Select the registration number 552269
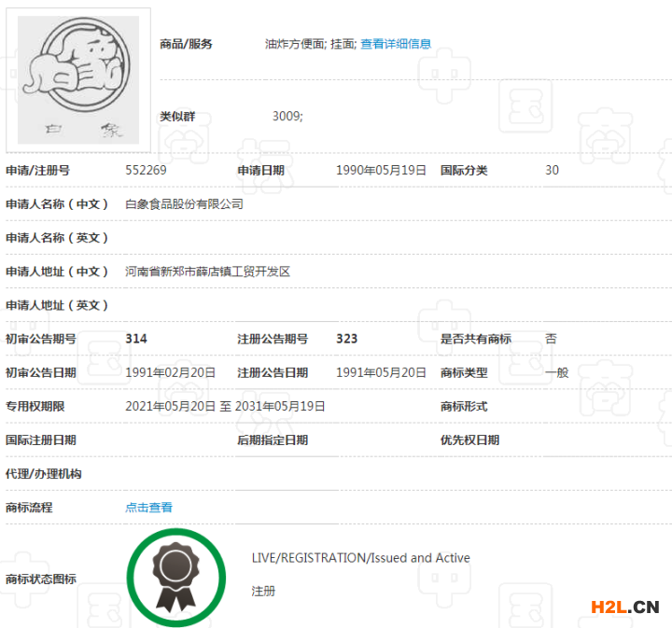This screenshot has width=672, height=628. [x=146, y=171]
